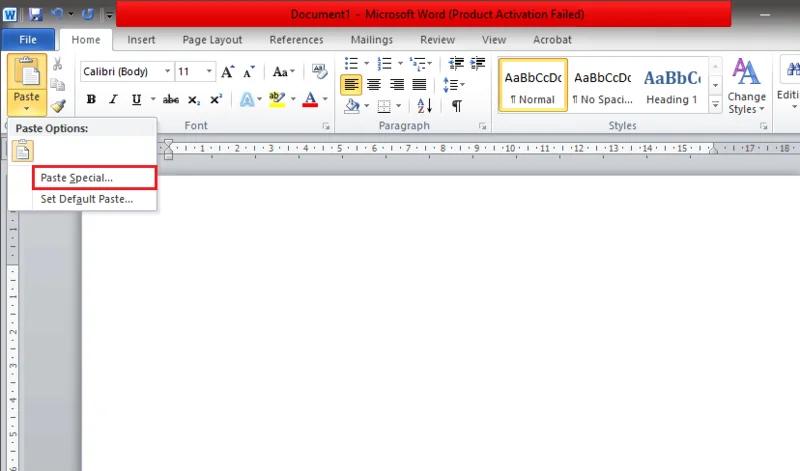
Task: Click the Show/Hide paragraph marks icon
Action: (457, 106)
